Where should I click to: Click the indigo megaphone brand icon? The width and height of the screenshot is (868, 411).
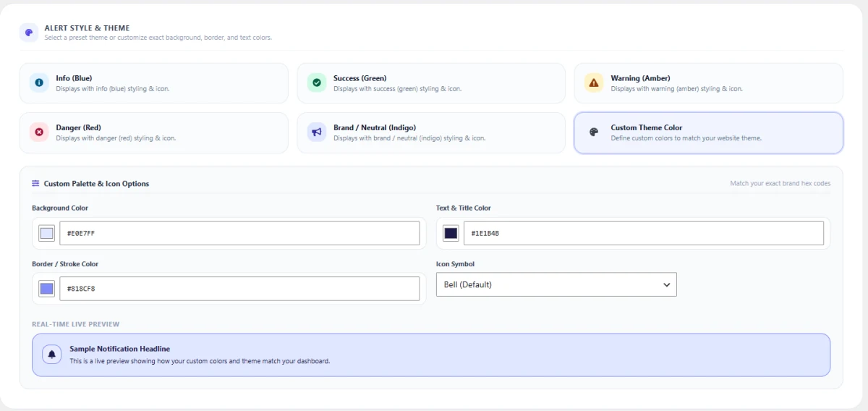pyautogui.click(x=317, y=132)
